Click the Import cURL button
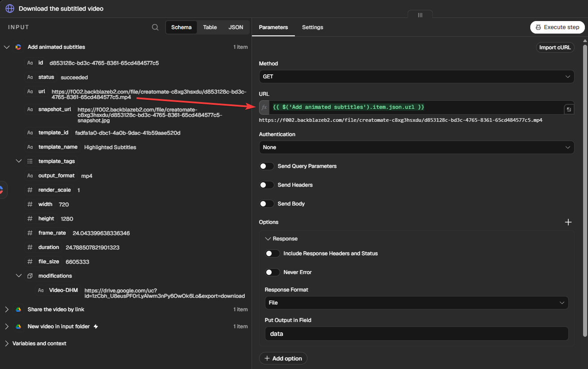Screen dimensions: 588x369 [x=555, y=47]
